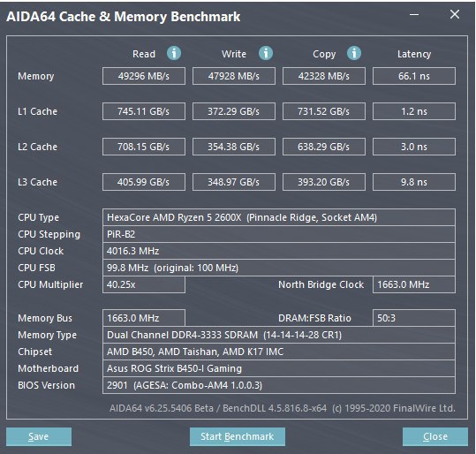Click the L1 Cache Write value 372.29 GB/s
This screenshot has width=476, height=454.
(234, 111)
